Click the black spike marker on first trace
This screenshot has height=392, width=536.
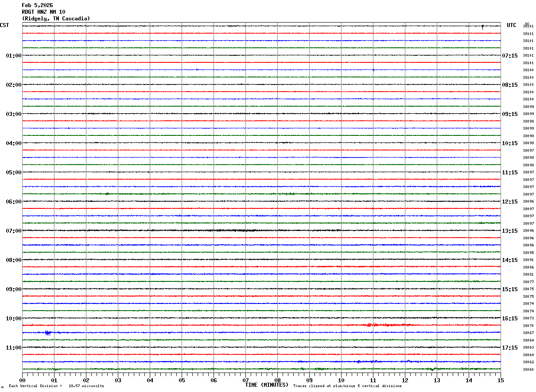point(482,27)
